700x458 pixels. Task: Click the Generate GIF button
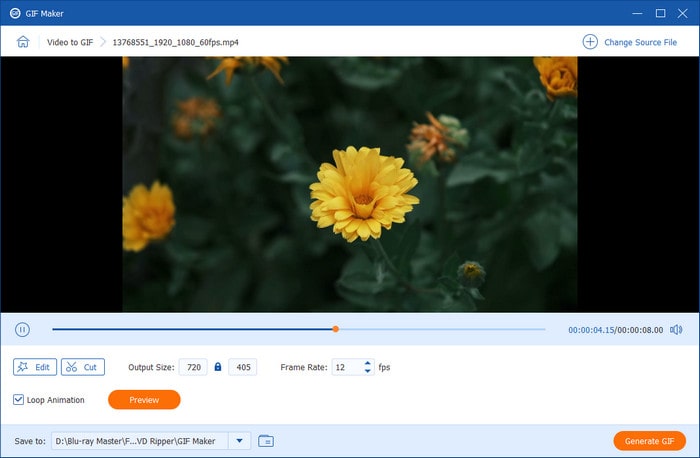649,440
